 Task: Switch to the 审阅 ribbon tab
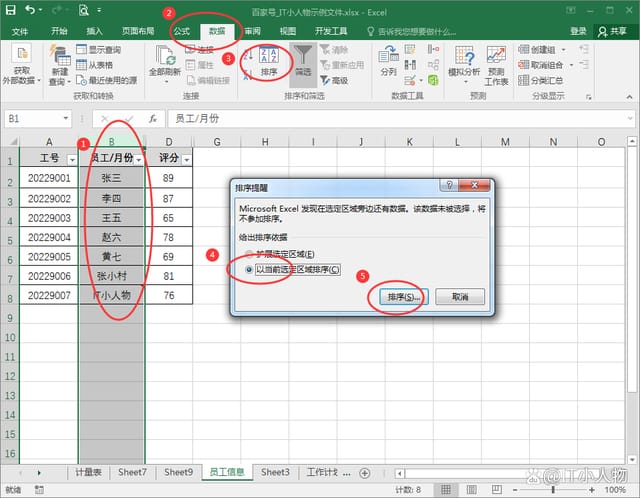(253, 31)
